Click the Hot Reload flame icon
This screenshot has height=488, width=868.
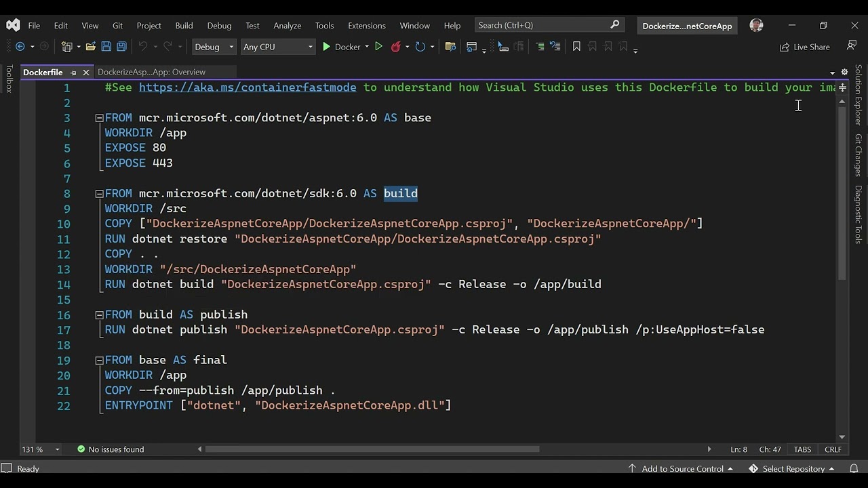396,47
